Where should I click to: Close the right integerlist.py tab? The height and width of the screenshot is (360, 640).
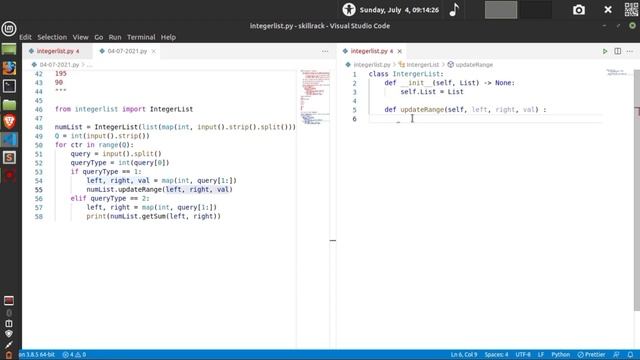tap(400, 51)
